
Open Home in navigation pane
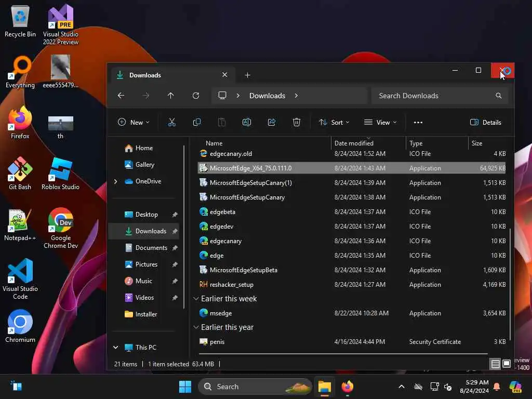[x=144, y=148]
